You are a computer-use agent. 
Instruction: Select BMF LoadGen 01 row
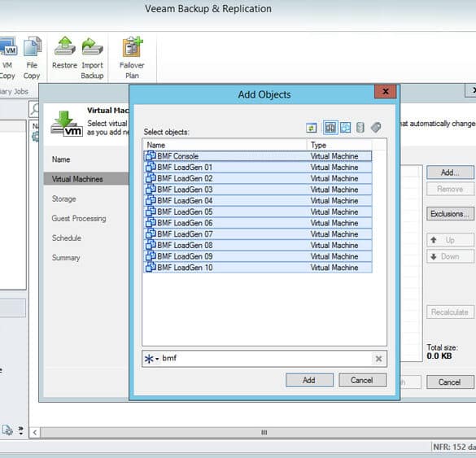coord(258,168)
